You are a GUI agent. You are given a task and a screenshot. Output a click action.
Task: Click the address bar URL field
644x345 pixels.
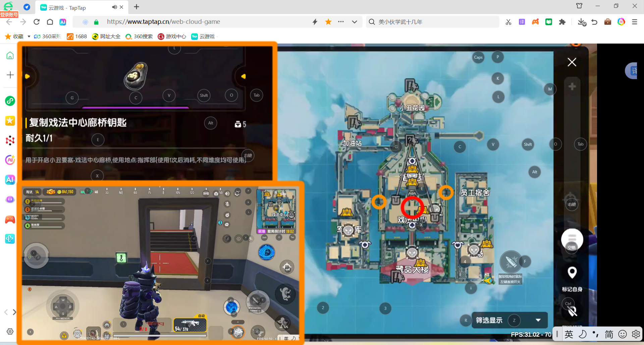(x=164, y=22)
